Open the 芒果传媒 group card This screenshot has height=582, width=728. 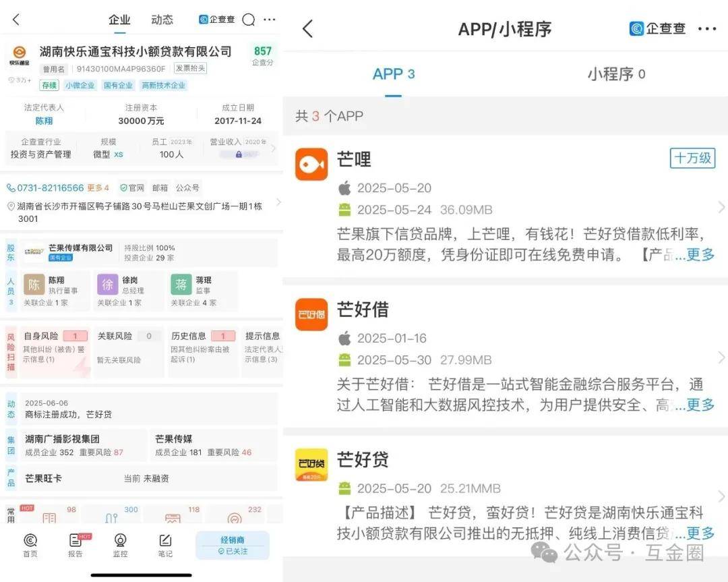214,445
